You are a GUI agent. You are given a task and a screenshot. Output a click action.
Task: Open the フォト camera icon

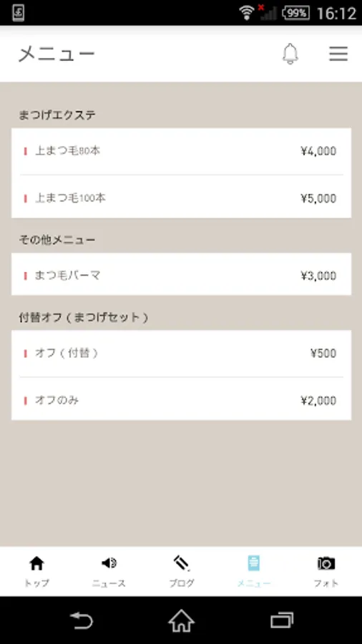[326, 563]
